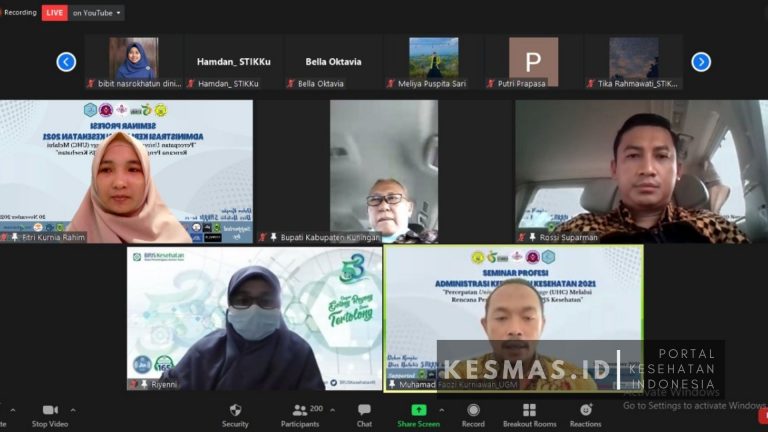Screen dimensions: 768x432
Task: Click the red LIVE indicator
Action: click(54, 13)
